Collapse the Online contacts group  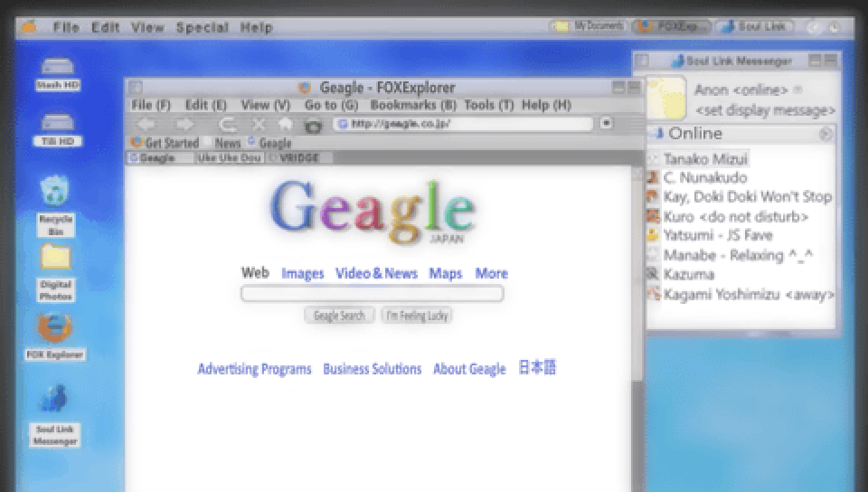click(826, 134)
